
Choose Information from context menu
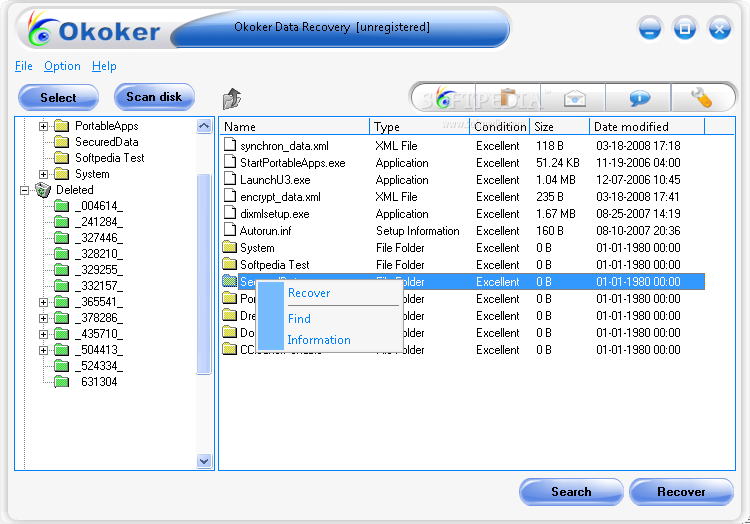click(x=319, y=340)
